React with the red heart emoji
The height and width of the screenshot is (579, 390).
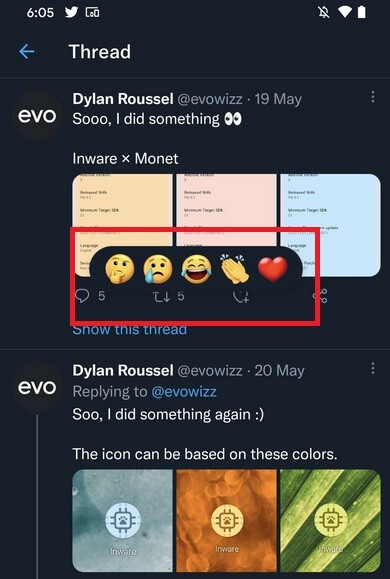(273, 270)
